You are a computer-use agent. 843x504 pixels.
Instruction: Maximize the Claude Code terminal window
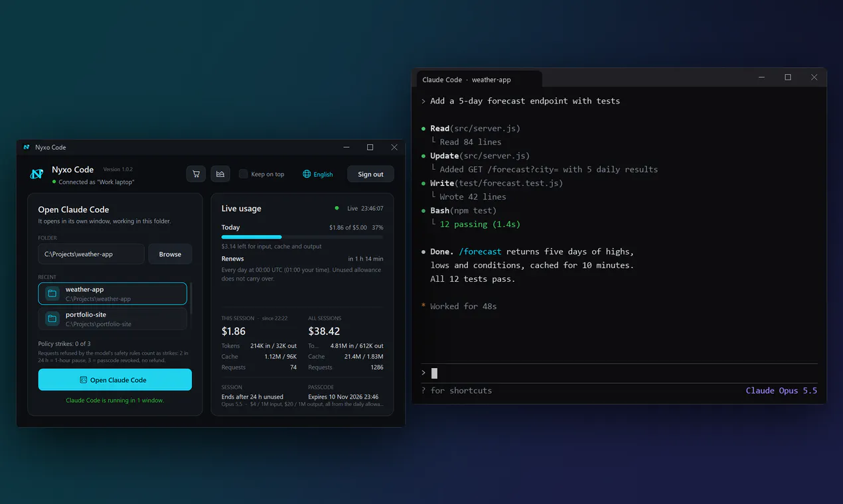[788, 78]
